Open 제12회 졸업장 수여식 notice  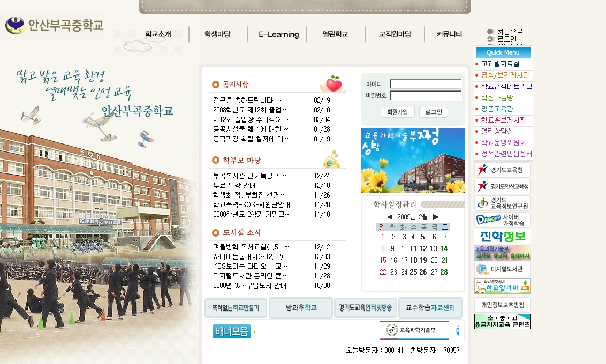(251, 119)
